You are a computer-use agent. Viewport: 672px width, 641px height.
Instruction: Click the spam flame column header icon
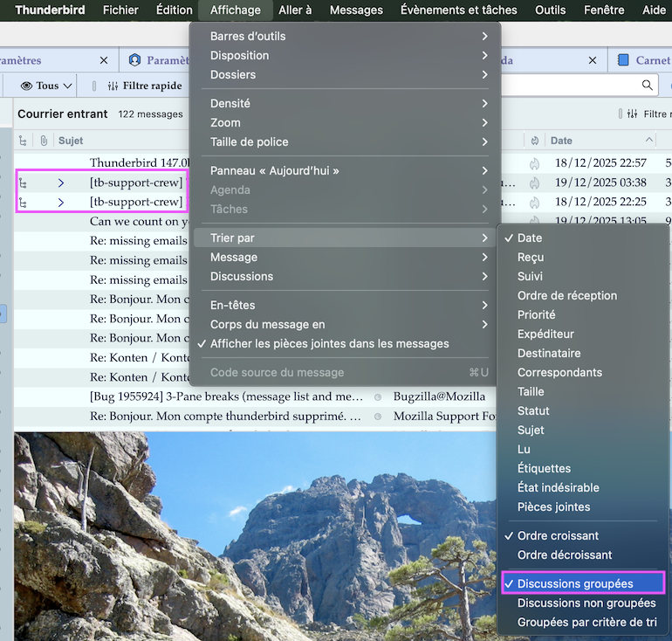pyautogui.click(x=534, y=141)
